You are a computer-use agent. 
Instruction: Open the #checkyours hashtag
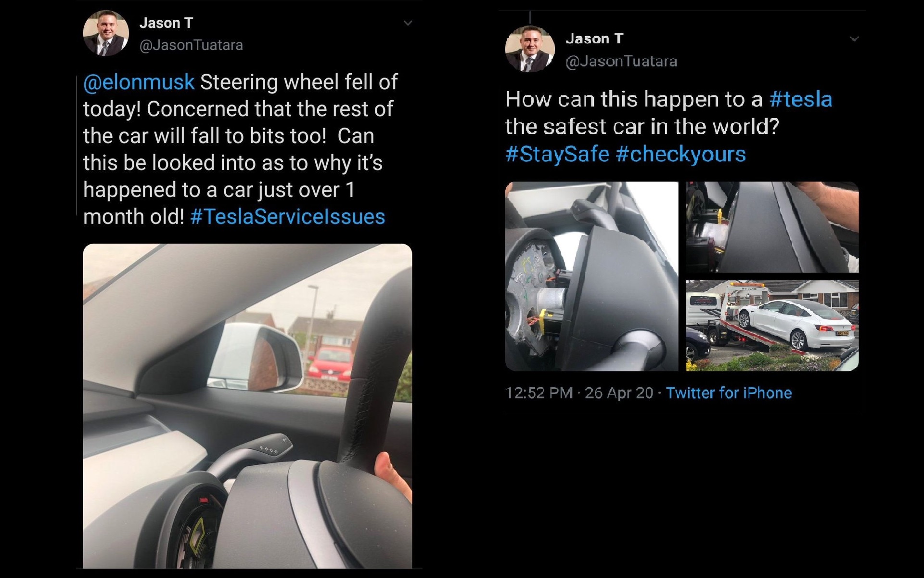[x=680, y=154]
